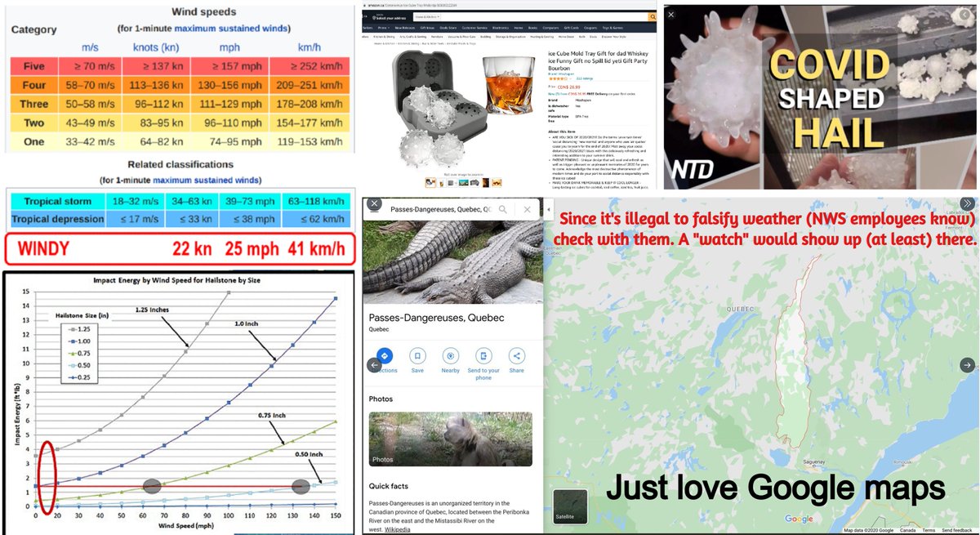Click the Amazon search magnifier button
Viewport: 980px width, 535px height.
point(652,16)
